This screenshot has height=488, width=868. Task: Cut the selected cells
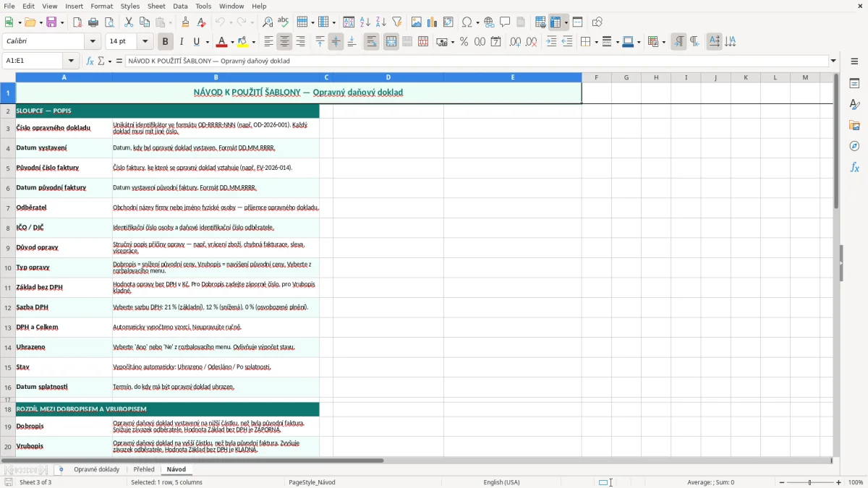(129, 22)
